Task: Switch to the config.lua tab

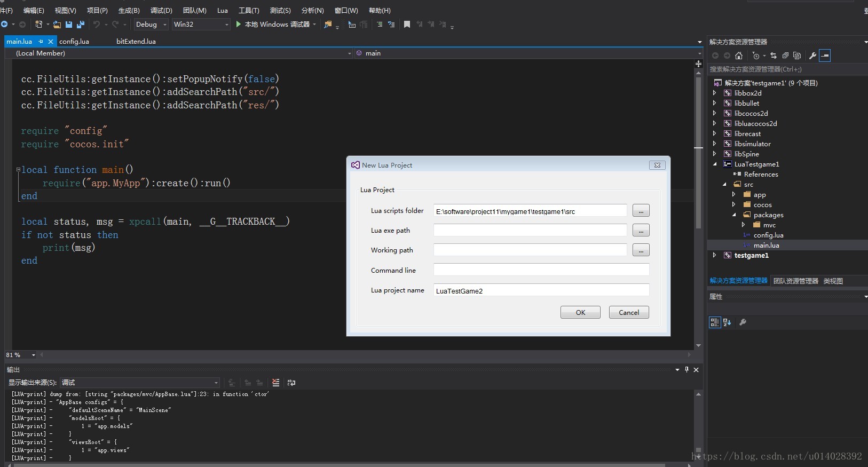Action: click(x=74, y=41)
